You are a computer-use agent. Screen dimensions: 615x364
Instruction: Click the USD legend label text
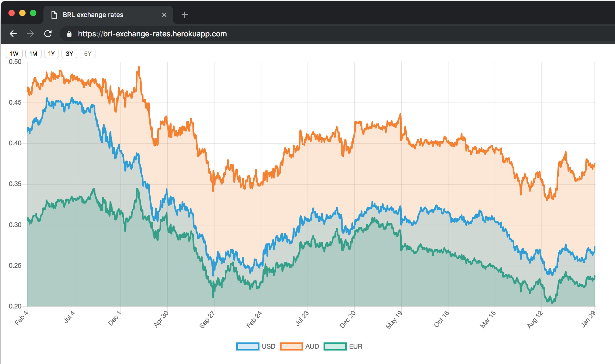pos(268,346)
